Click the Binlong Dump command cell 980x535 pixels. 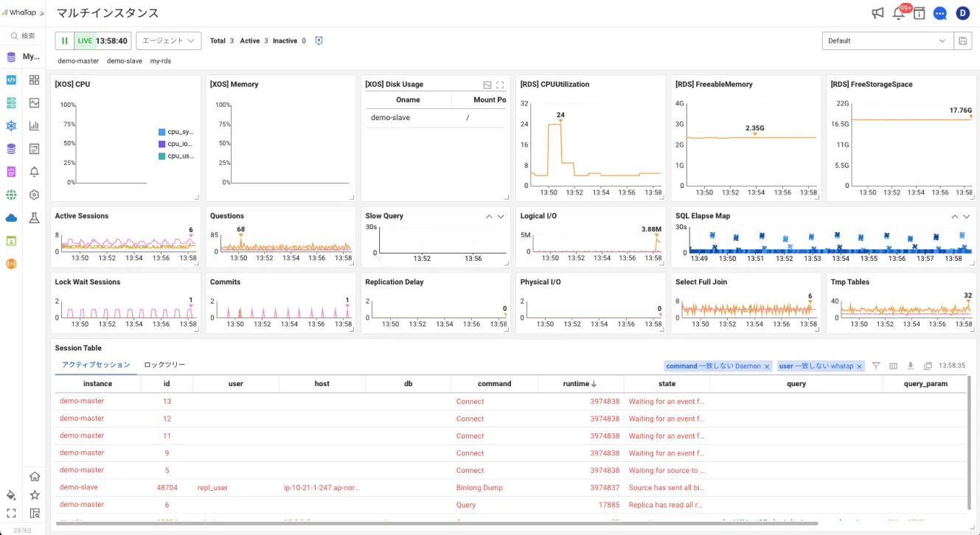click(x=479, y=488)
